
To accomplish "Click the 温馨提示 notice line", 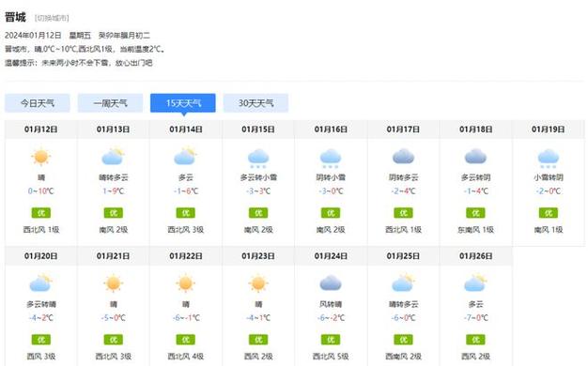I will 78,63.
